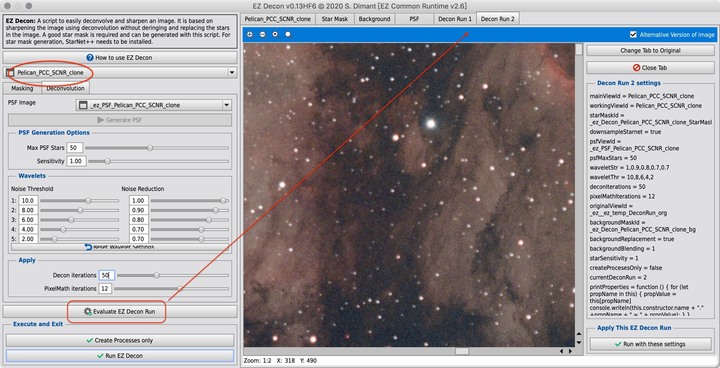This screenshot has height=368, width=720.
Task: Click the Max PSF Stars slider
Action: (x=157, y=148)
